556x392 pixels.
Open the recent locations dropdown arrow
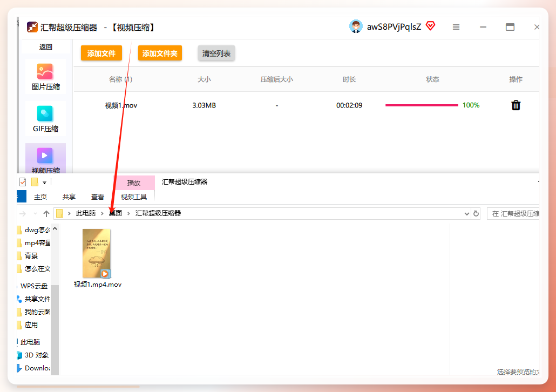(x=35, y=214)
